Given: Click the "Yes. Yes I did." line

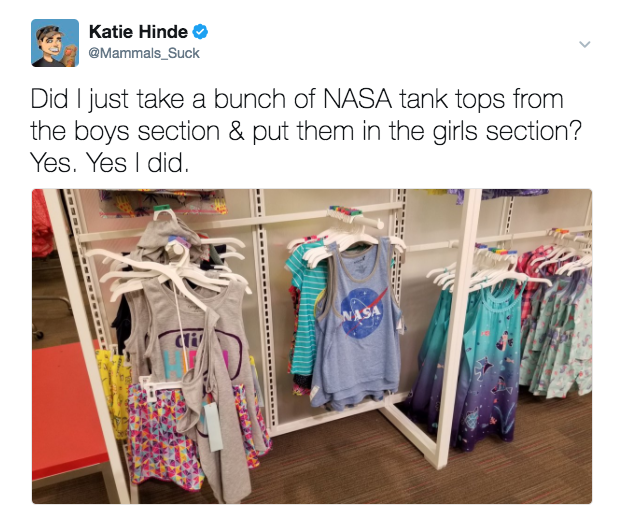Looking at the screenshot, I should coord(109,163).
